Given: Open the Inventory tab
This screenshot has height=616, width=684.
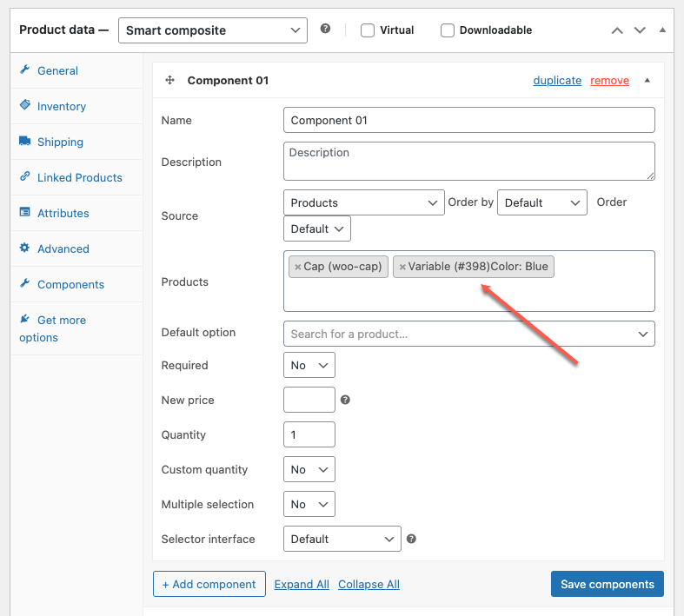Looking at the screenshot, I should [x=61, y=106].
